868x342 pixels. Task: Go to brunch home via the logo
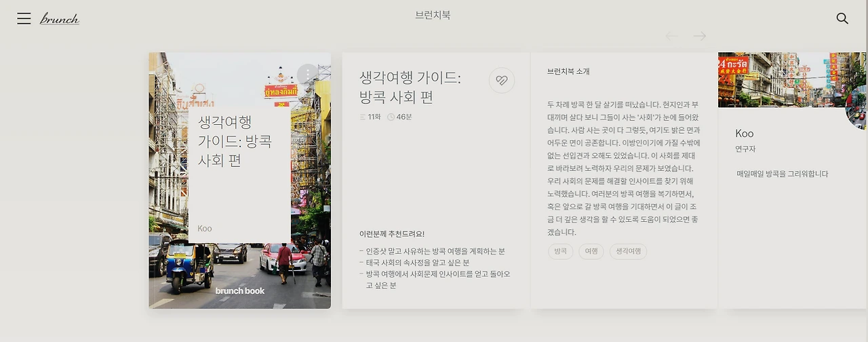point(60,18)
